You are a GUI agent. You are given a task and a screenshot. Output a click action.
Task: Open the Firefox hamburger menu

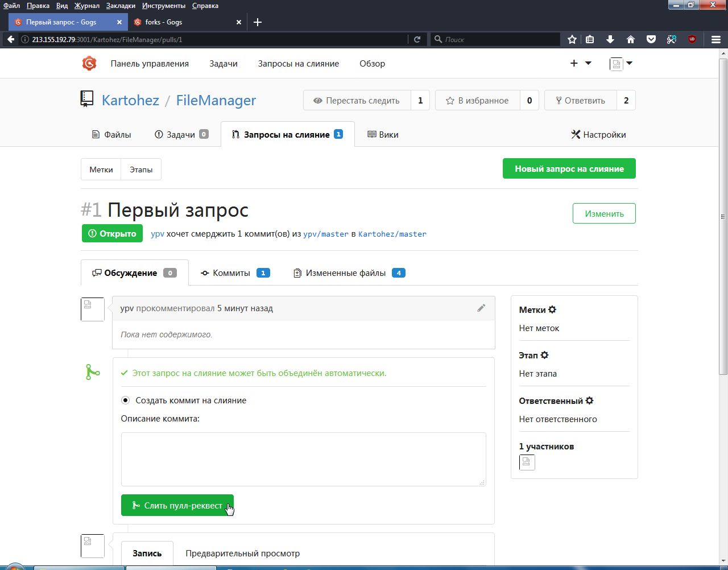pyautogui.click(x=715, y=39)
